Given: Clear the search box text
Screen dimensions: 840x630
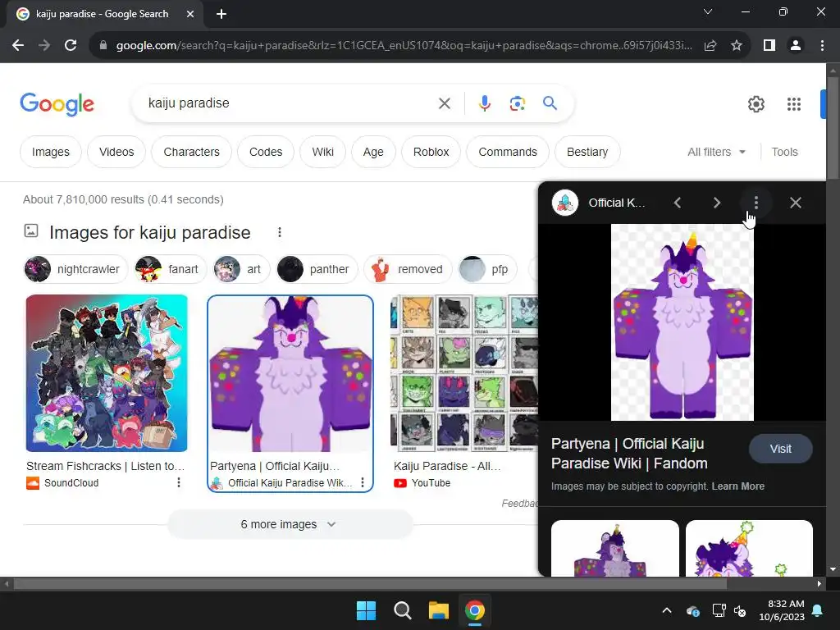Looking at the screenshot, I should [444, 103].
